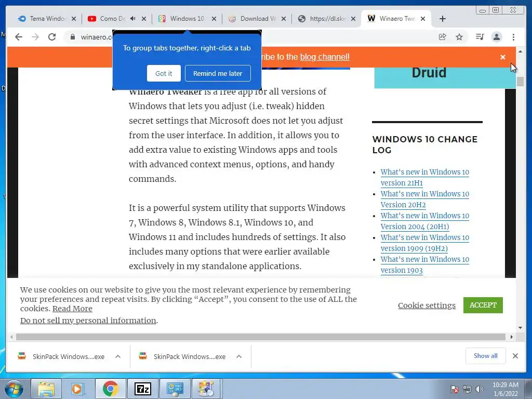Open What's new in Windows 10 version 21H1
532x399 pixels.
(425, 178)
